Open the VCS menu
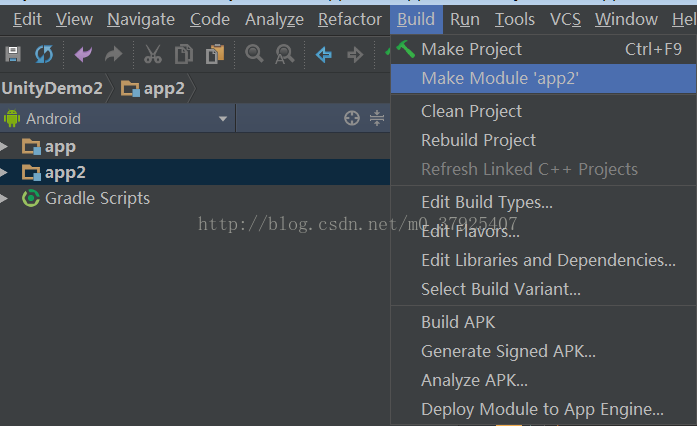 coord(565,20)
